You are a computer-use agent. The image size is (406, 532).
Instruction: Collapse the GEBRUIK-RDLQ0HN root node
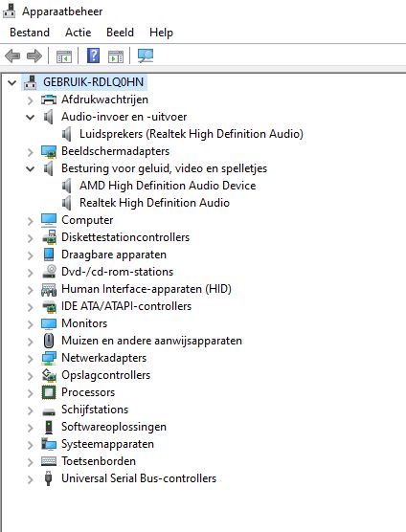point(11,82)
